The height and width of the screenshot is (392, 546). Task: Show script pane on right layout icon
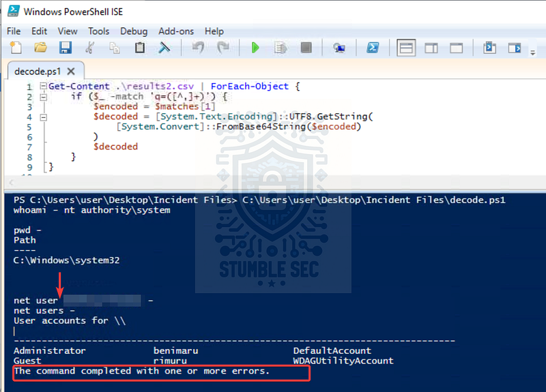click(431, 48)
